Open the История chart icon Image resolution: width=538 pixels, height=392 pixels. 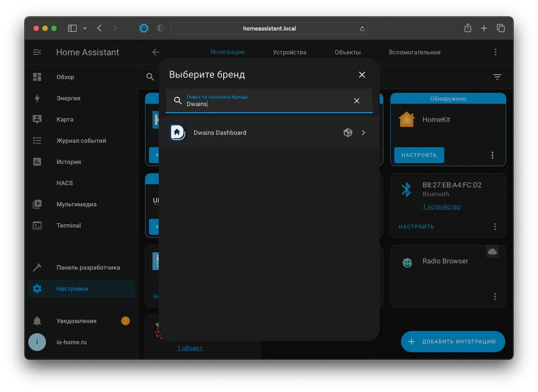pos(37,162)
